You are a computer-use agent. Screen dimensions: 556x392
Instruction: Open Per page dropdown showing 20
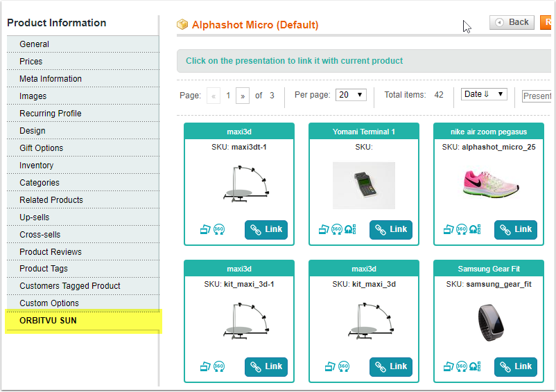pos(351,95)
